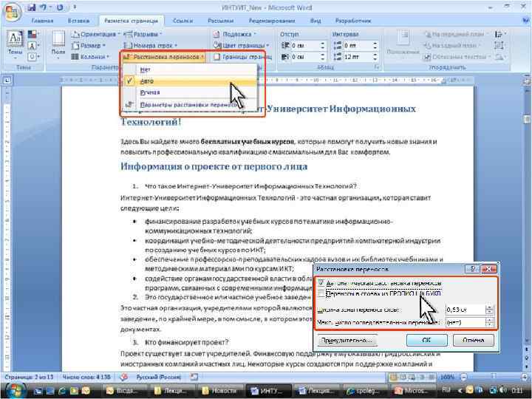Switch to Рассылки ribbon tab
The width and height of the screenshot is (532, 399).
pyautogui.click(x=220, y=21)
